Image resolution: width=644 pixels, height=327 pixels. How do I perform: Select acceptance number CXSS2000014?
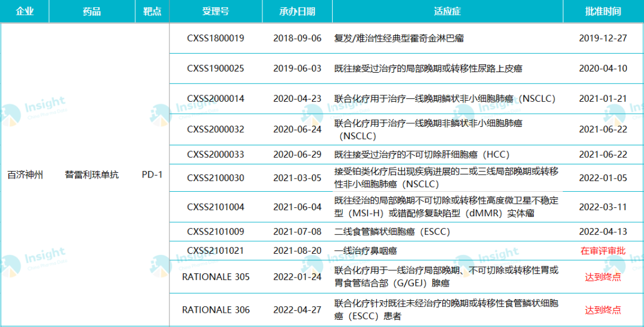(x=215, y=99)
